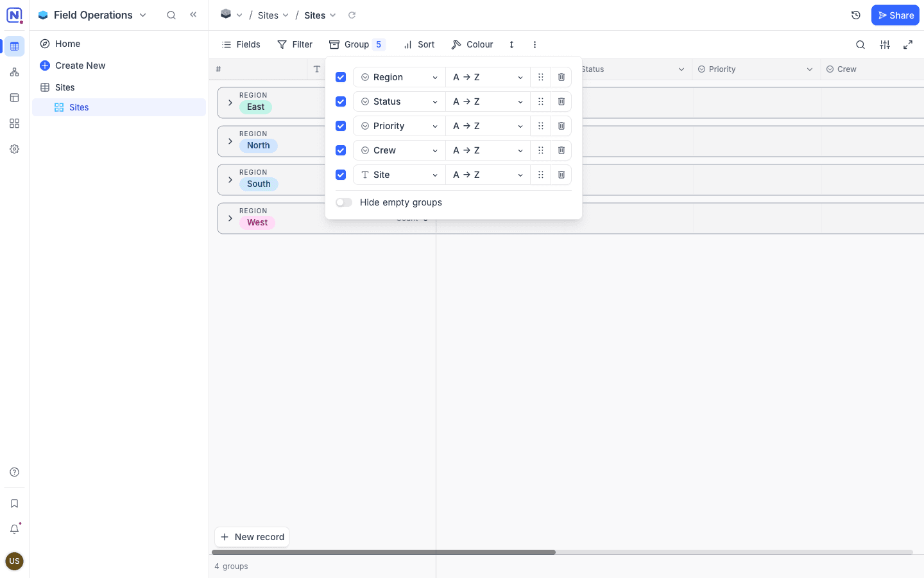Click the Share button
This screenshot has height=578, width=924.
895,15
